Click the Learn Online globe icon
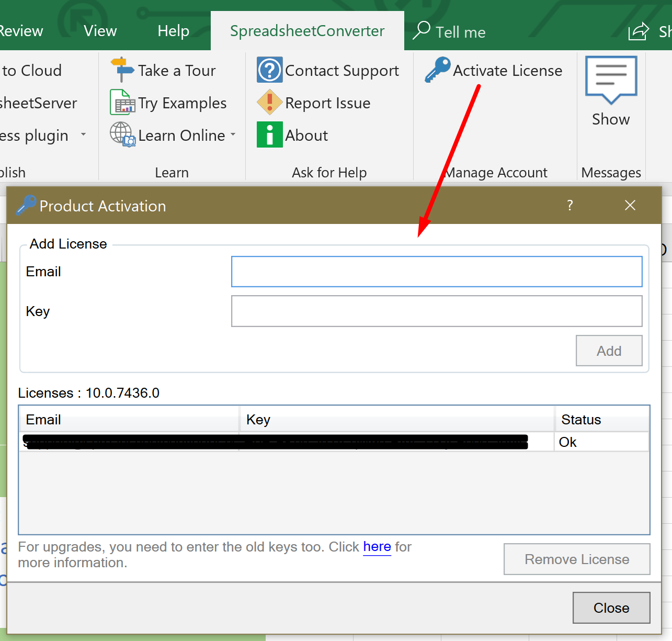Screen dimensions: 672x641 (123, 134)
